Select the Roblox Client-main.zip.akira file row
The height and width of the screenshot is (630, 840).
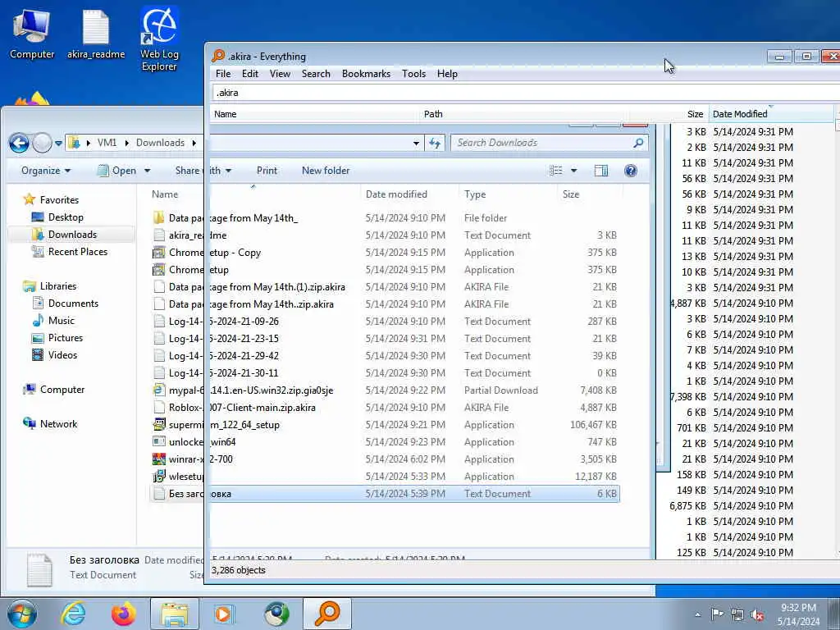coord(386,408)
